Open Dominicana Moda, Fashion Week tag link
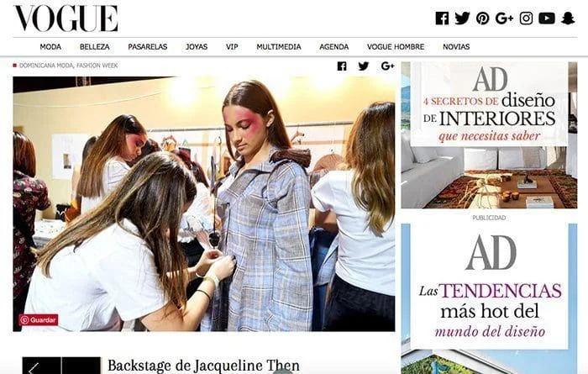Screen dimensions: 588x374 point(68,66)
